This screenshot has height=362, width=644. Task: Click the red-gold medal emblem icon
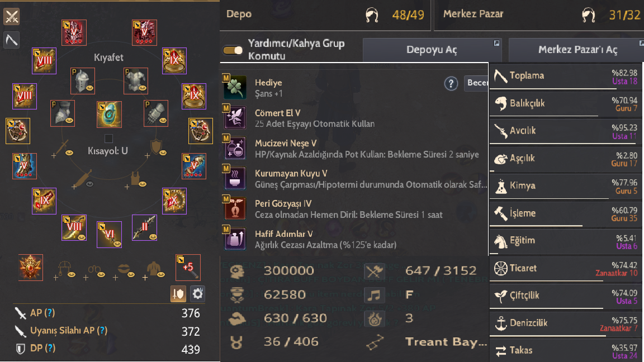(x=30, y=267)
